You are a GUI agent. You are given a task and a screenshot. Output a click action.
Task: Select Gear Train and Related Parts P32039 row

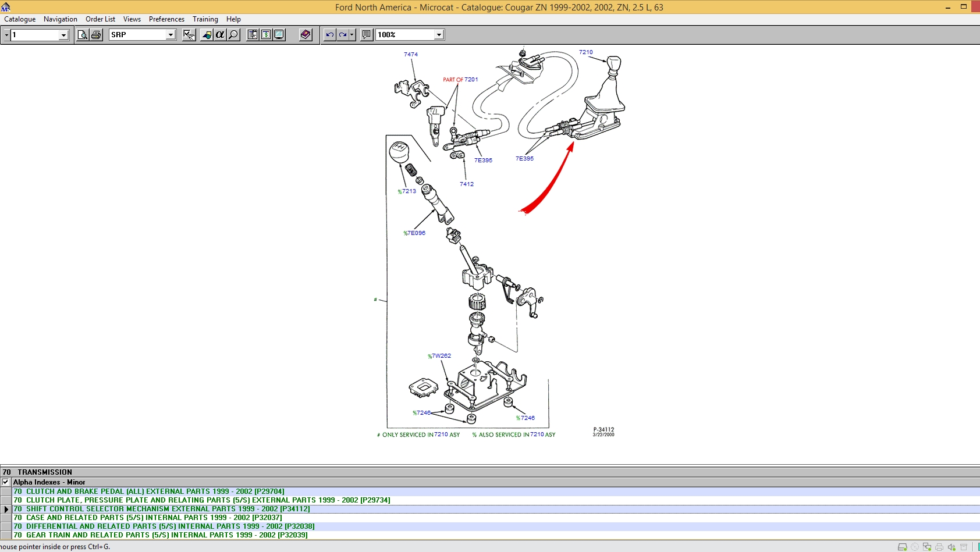496,535
